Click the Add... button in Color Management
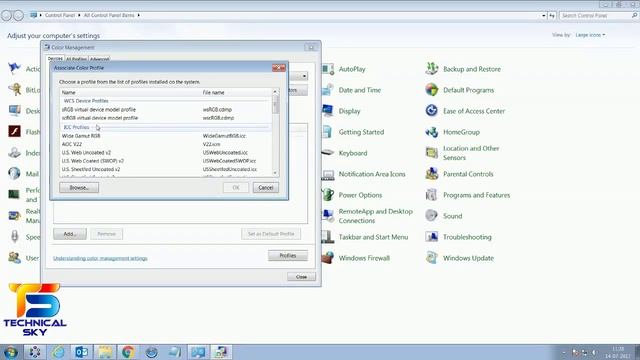 coord(70,234)
